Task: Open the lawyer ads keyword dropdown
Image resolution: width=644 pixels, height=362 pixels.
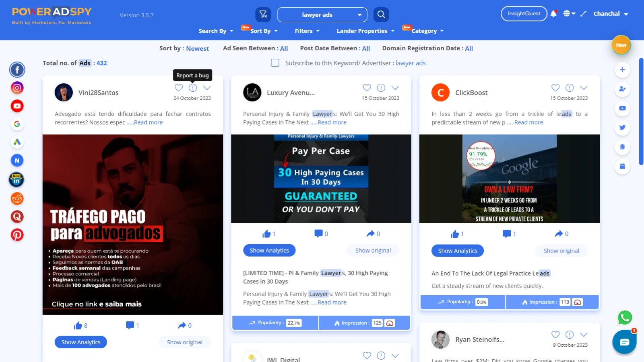Action: pos(322,15)
